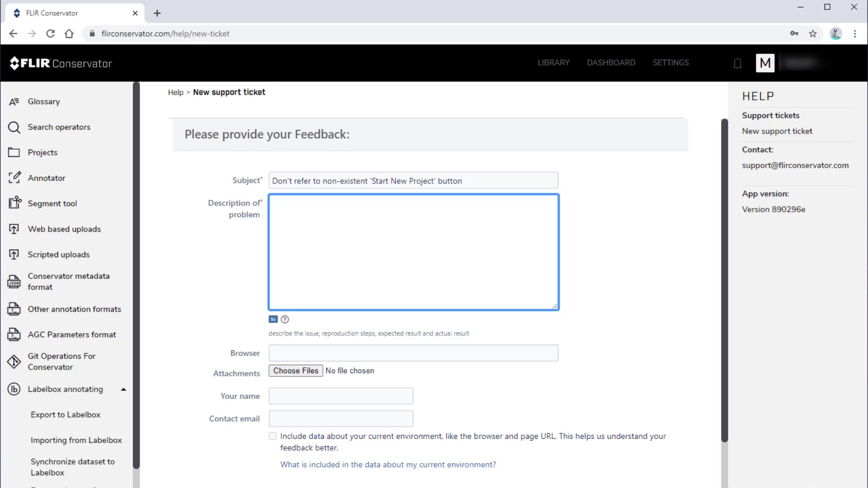
Task: Click the SETTINGS menu item
Action: [671, 62]
